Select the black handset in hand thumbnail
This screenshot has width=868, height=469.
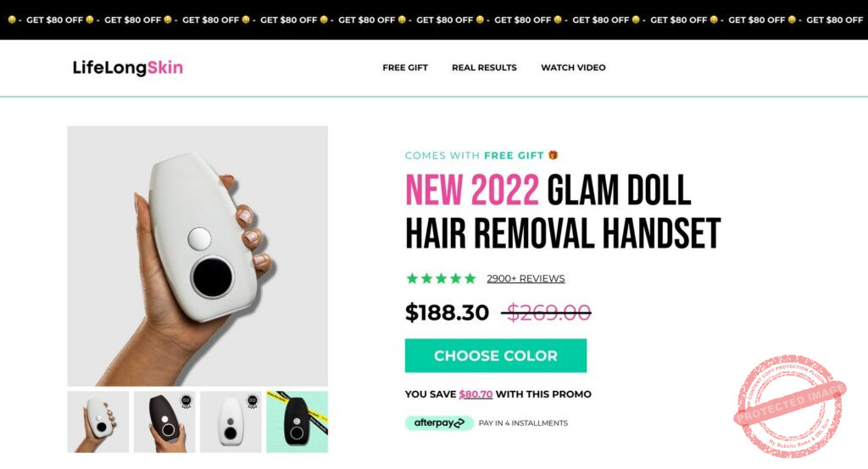click(164, 422)
